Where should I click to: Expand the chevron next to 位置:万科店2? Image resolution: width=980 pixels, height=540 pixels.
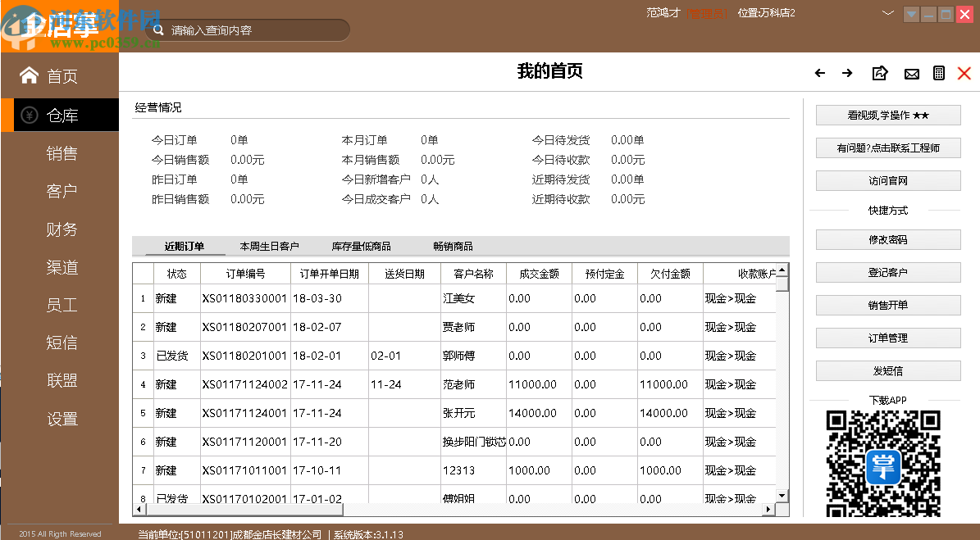pyautogui.click(x=888, y=13)
